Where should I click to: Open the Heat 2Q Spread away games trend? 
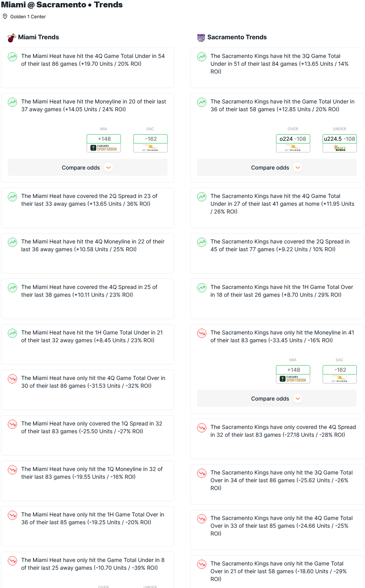[87, 208]
